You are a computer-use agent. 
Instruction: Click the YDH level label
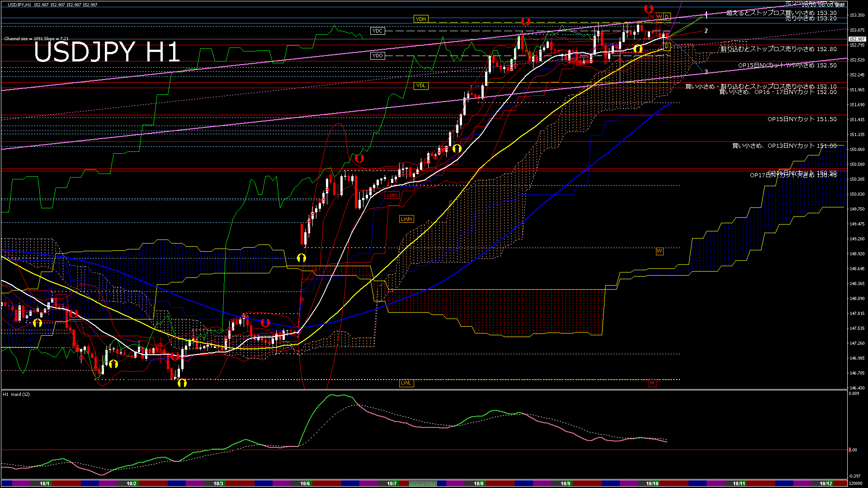click(x=420, y=19)
